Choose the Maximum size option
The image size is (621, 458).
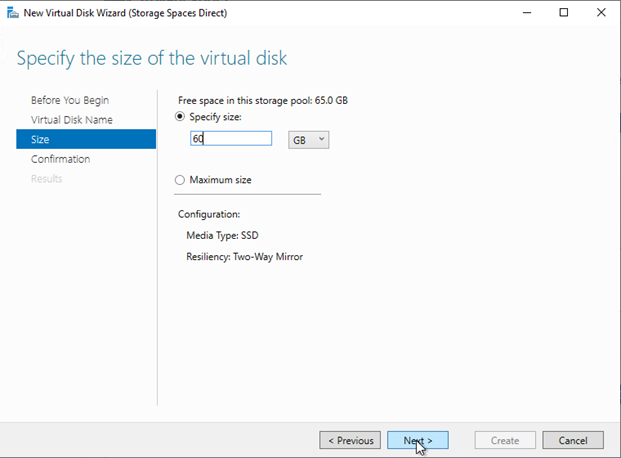click(180, 180)
